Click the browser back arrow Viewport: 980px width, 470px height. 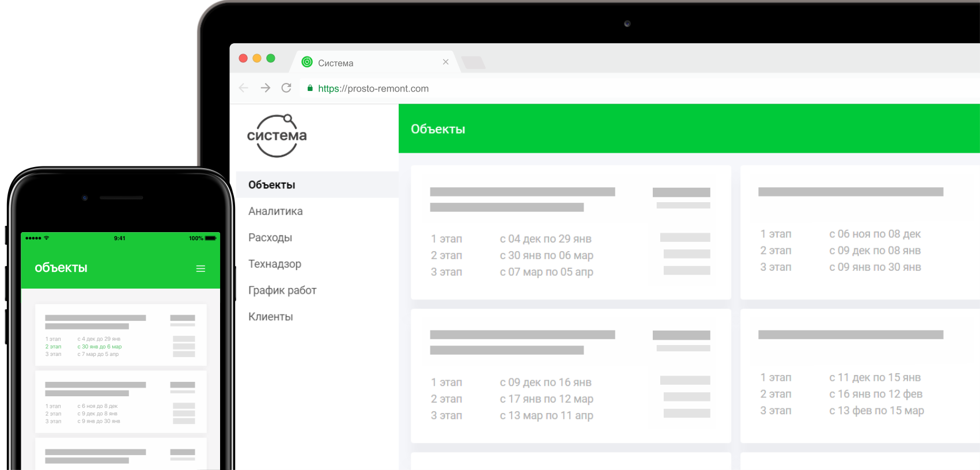[x=244, y=88]
